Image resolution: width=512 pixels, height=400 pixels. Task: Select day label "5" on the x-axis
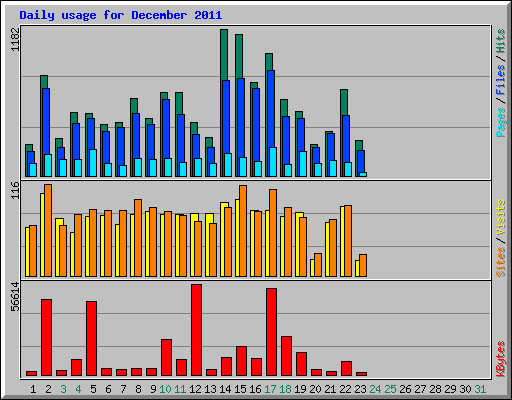(x=93, y=389)
